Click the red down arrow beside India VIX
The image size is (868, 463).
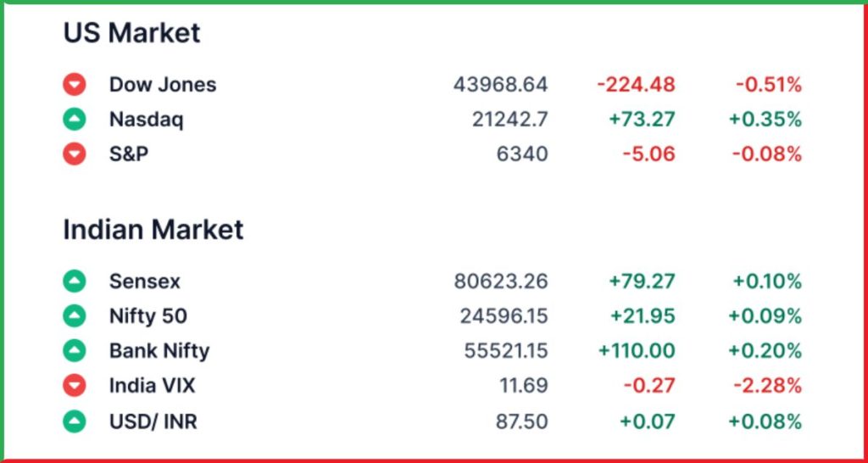coord(75,385)
